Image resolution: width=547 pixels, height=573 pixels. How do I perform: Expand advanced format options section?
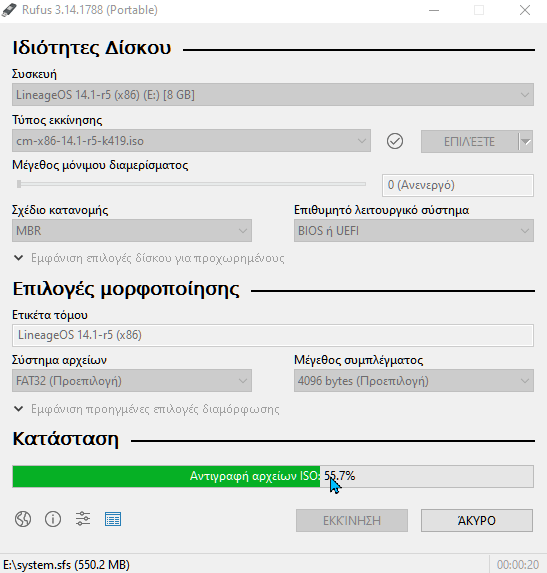pyautogui.click(x=147, y=409)
